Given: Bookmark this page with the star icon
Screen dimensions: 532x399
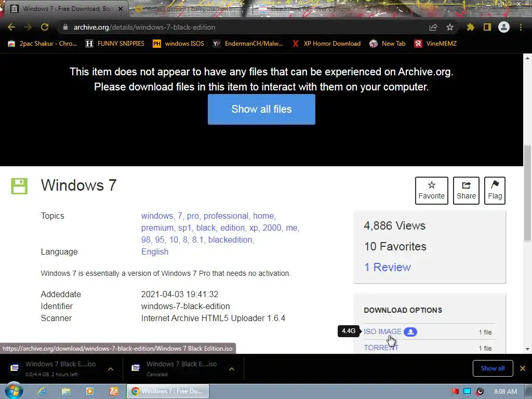Looking at the screenshot, I should (450, 27).
